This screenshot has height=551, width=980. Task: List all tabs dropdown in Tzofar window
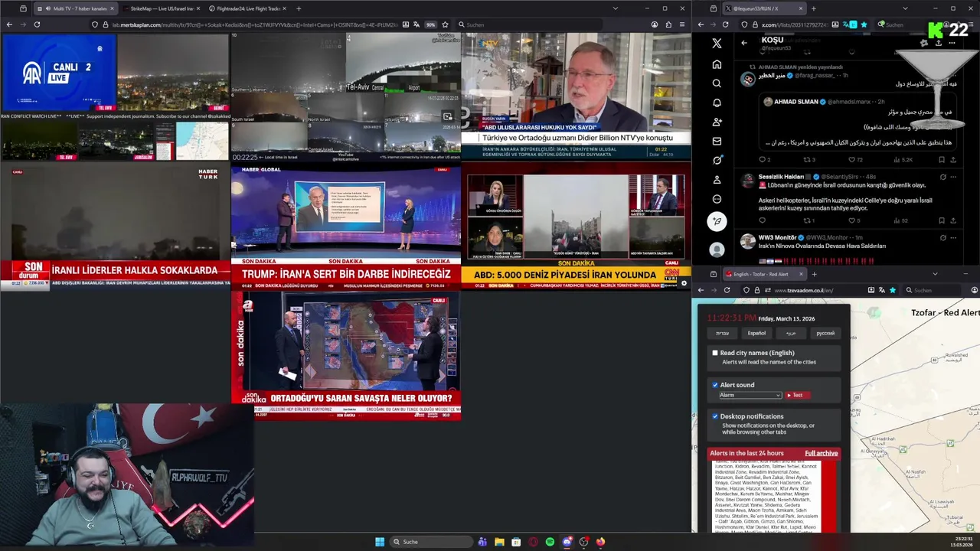click(x=935, y=274)
